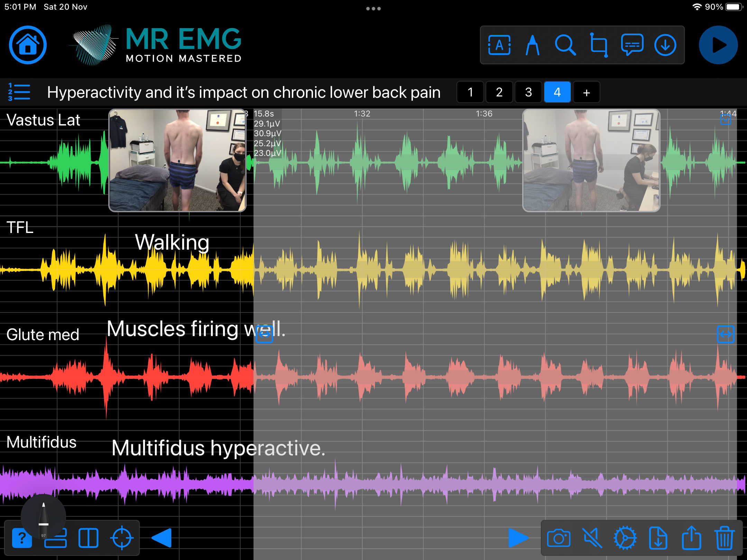Open the magnifier search tool

565,45
